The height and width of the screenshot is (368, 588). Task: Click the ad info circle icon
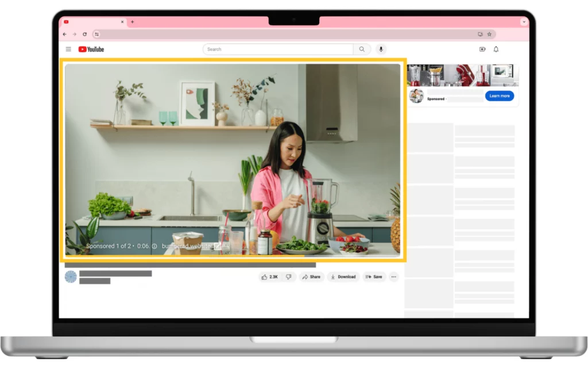pyautogui.click(x=154, y=246)
